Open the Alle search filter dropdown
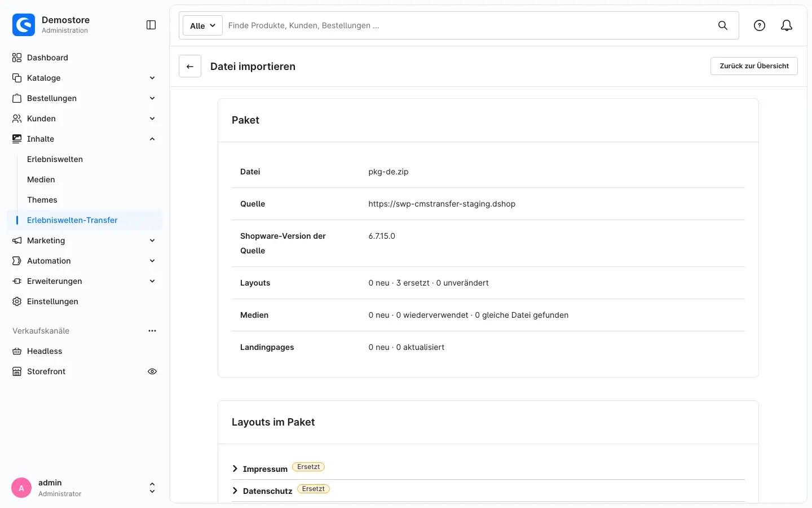Screen dimensions: 812x508 (202, 25)
